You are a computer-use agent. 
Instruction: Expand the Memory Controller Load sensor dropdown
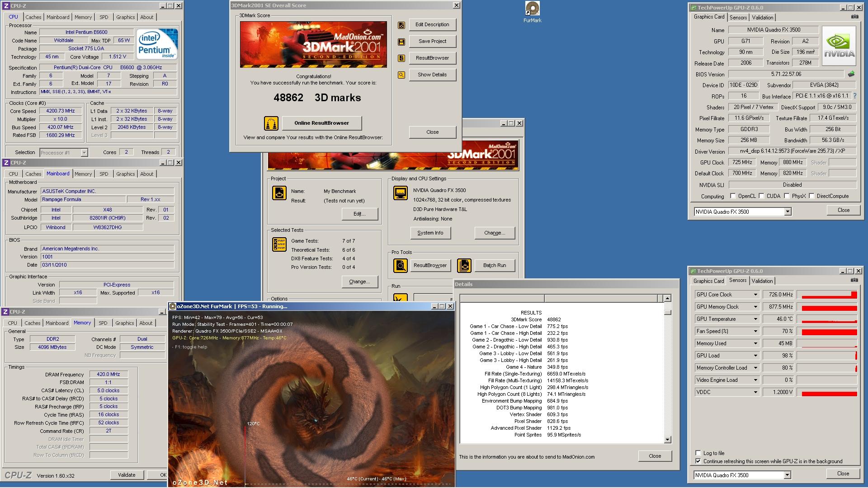coord(755,368)
